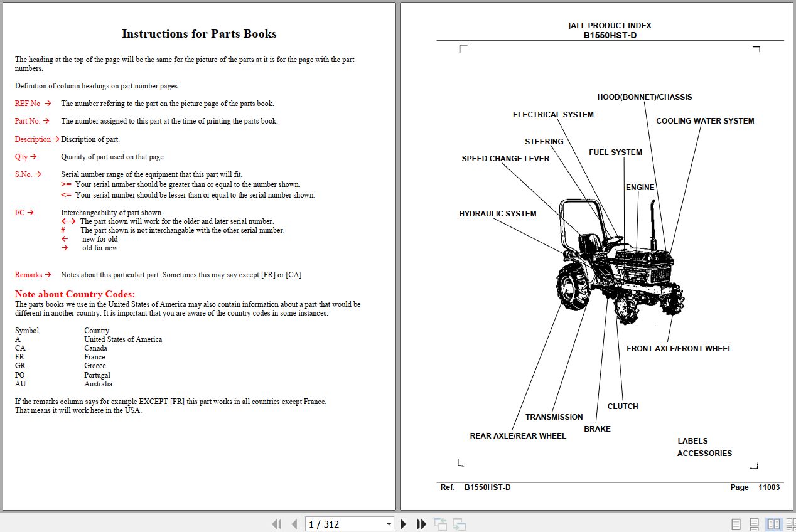Click the LABELS index entry
The image size is (796, 532).
point(692,441)
